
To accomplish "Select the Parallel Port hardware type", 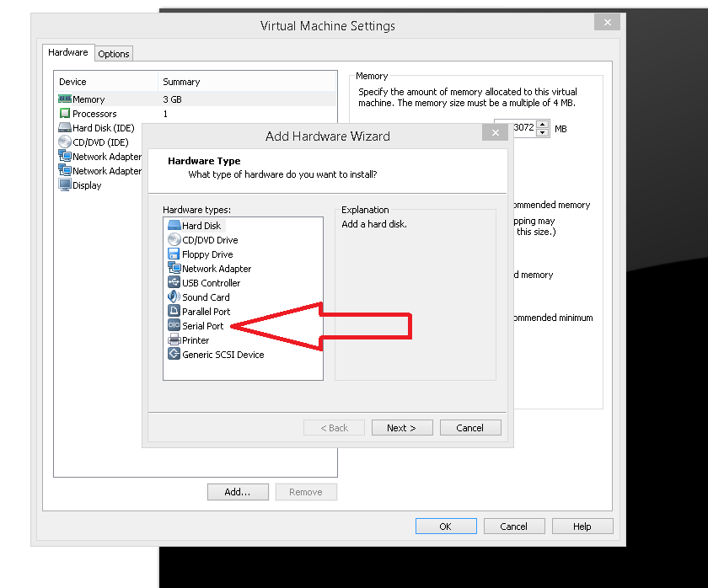I will click(x=205, y=311).
